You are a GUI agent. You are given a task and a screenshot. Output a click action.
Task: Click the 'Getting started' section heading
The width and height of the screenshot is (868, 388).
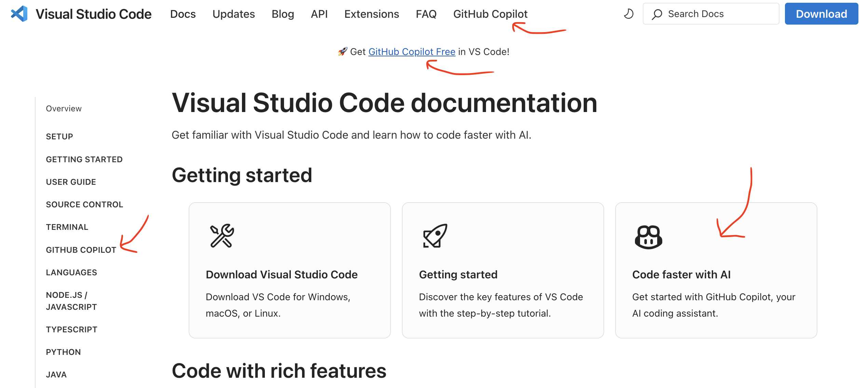(x=242, y=176)
